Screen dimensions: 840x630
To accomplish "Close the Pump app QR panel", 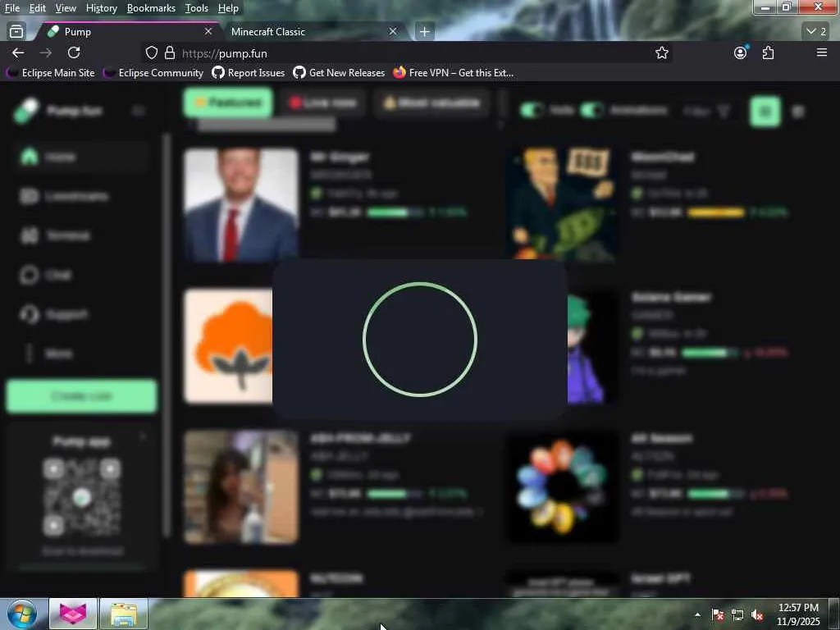I will coord(143,438).
